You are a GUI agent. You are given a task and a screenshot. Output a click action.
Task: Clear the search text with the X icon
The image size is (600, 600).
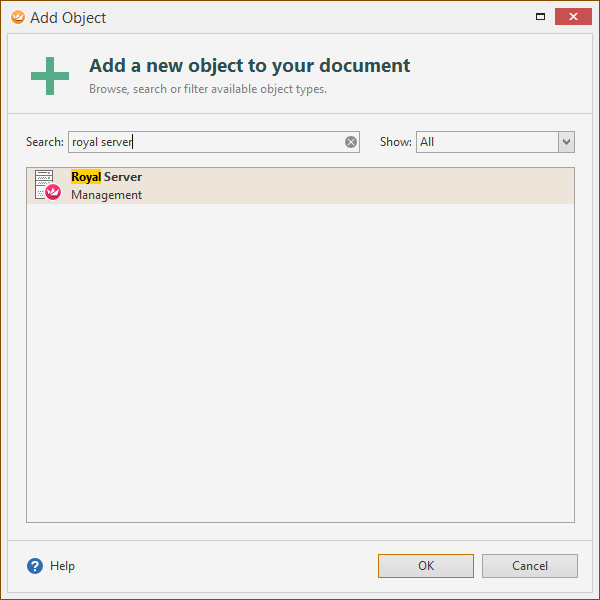(351, 142)
